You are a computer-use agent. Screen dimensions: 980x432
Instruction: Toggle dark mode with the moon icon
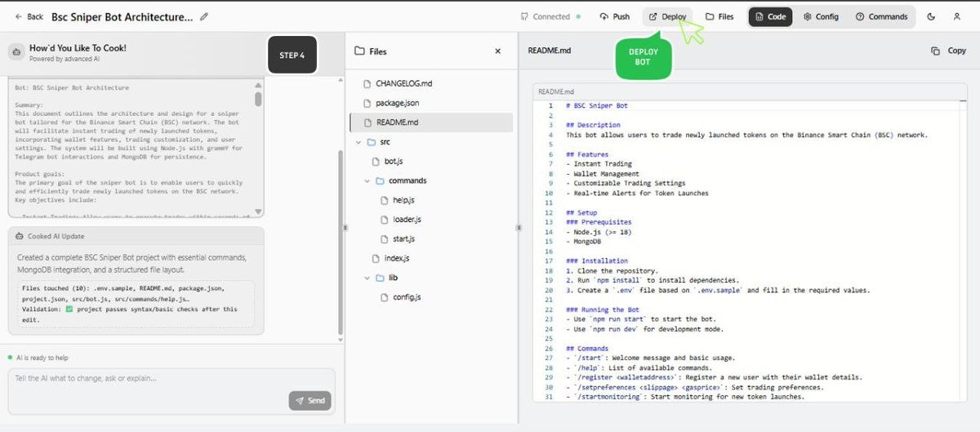(932, 16)
